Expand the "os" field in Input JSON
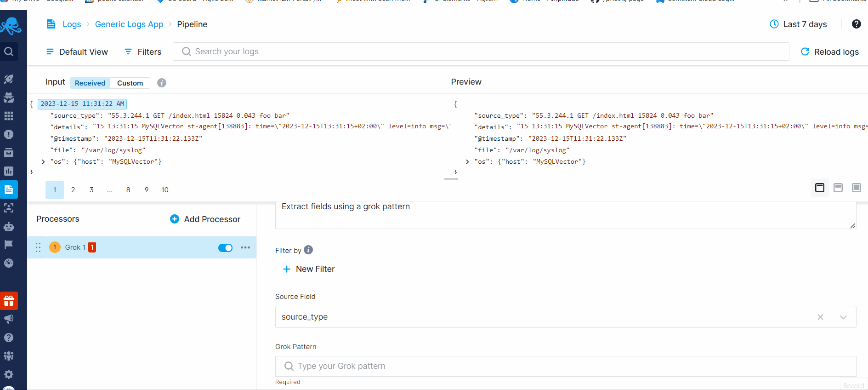 (x=43, y=162)
